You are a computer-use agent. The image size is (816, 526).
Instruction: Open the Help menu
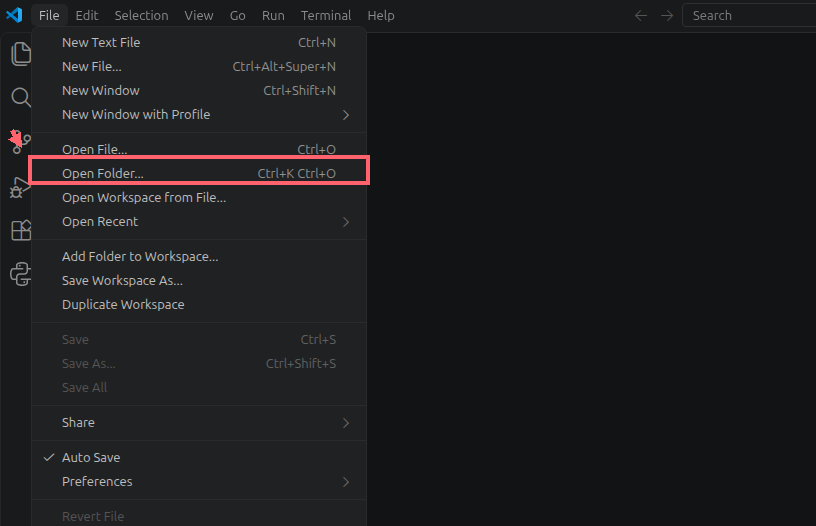coord(381,16)
